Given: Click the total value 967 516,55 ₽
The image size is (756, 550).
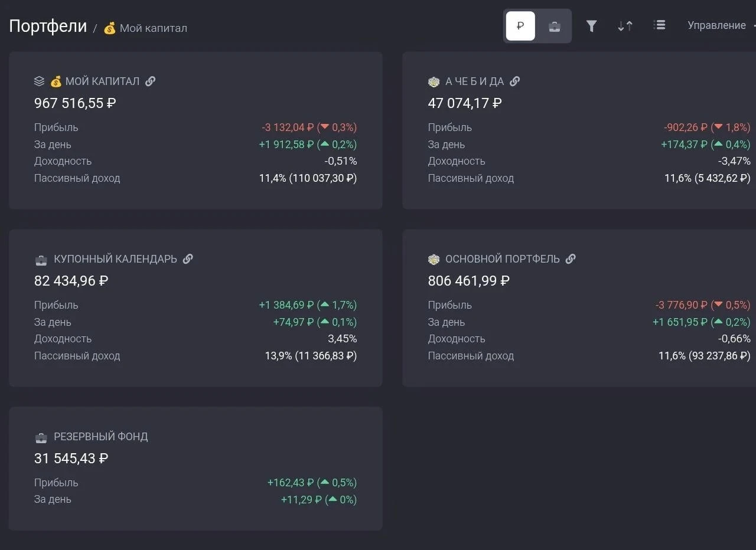Looking at the screenshot, I should (75, 103).
